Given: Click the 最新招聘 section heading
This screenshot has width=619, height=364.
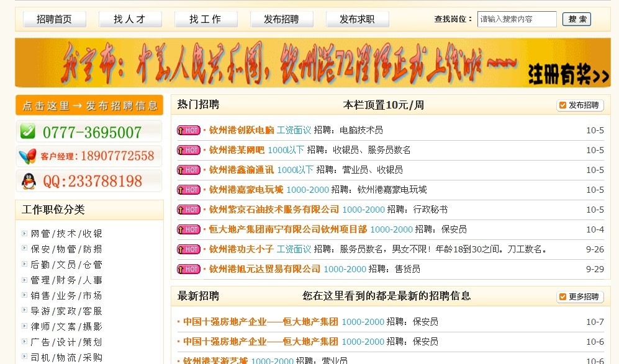Looking at the screenshot, I should (x=198, y=296).
